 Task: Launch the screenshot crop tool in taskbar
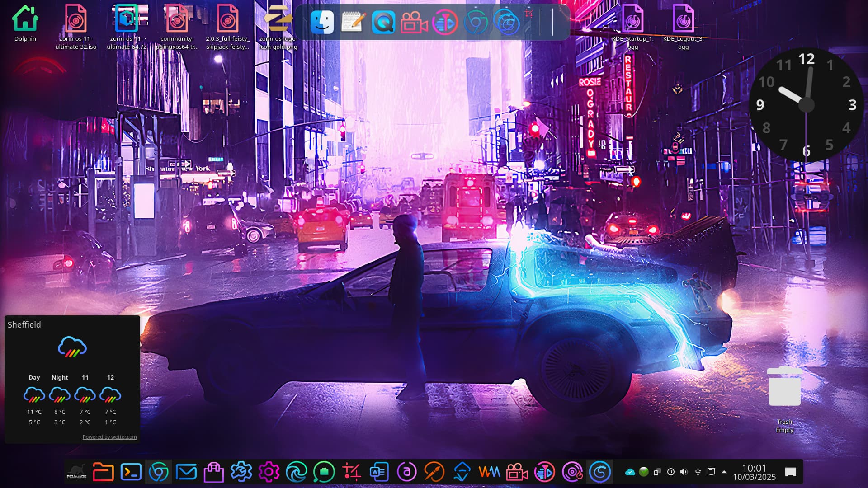352,472
